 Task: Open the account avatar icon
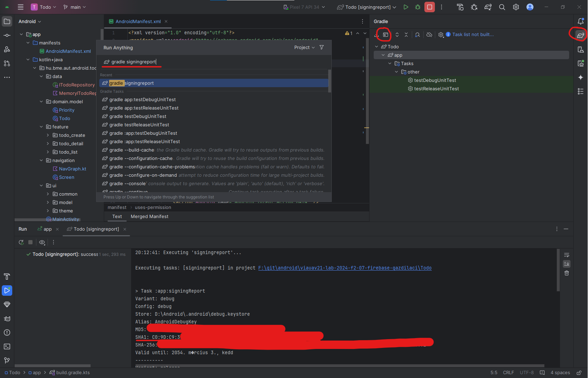tap(530, 7)
